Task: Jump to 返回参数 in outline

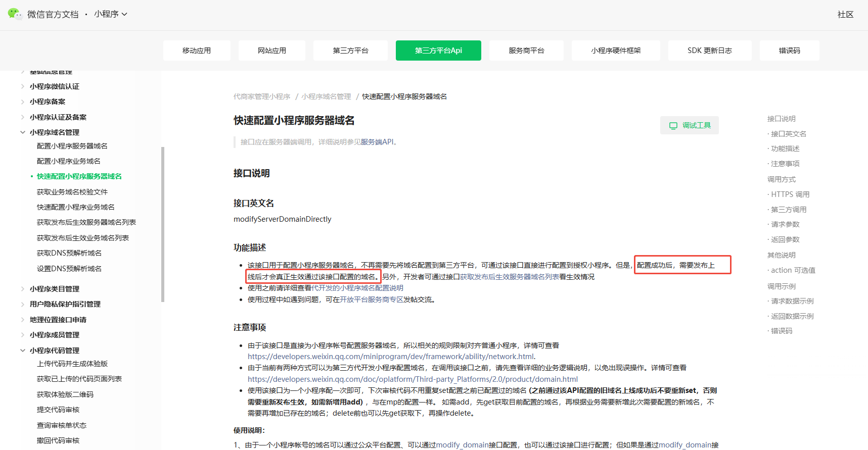Action: coord(785,239)
